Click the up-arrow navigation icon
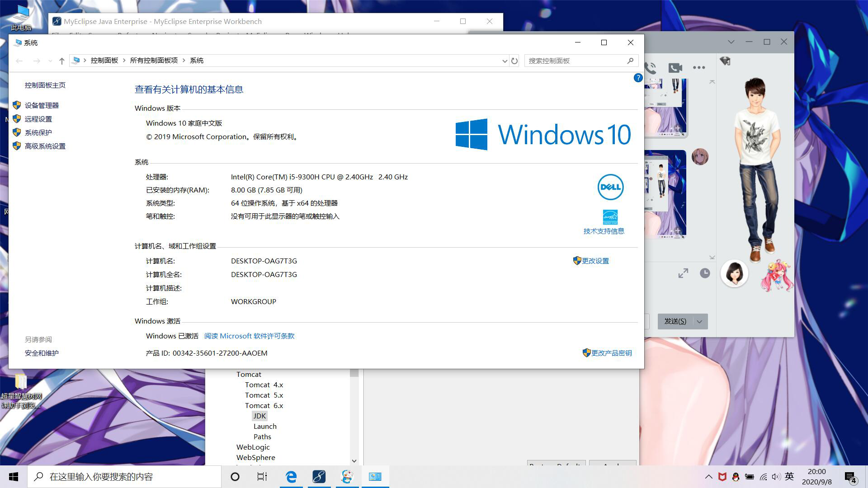868x488 pixels. pos(62,61)
